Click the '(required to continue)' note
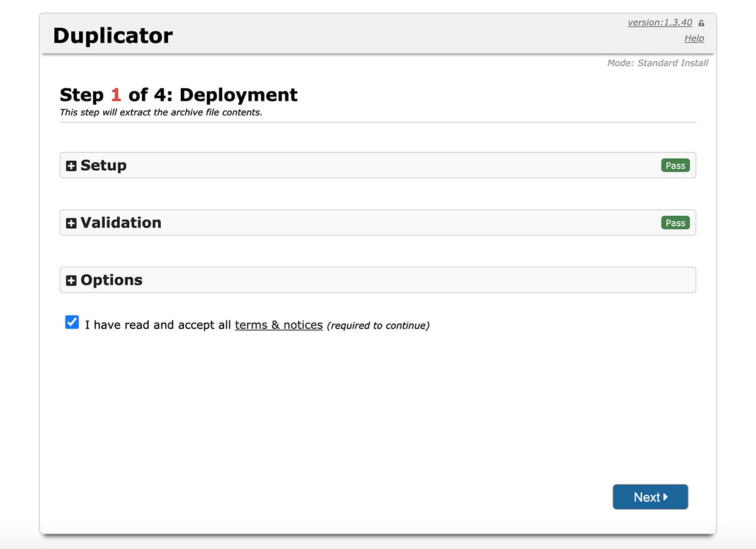Image resolution: width=756 pixels, height=549 pixels. point(378,326)
